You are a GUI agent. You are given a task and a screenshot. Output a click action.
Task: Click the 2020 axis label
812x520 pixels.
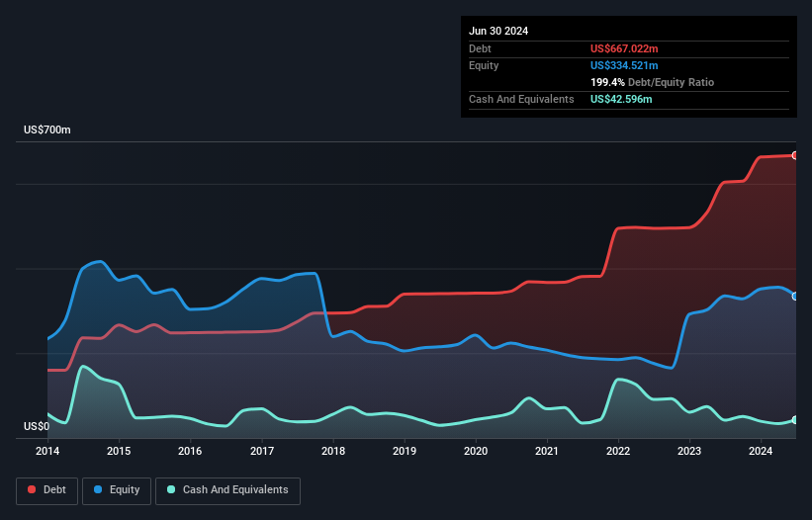[x=476, y=451]
